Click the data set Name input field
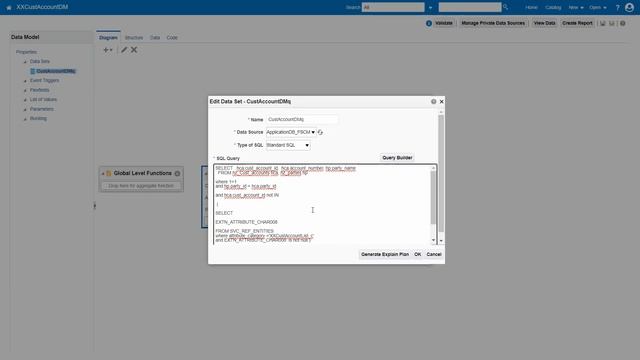640x360 pixels. click(x=302, y=119)
